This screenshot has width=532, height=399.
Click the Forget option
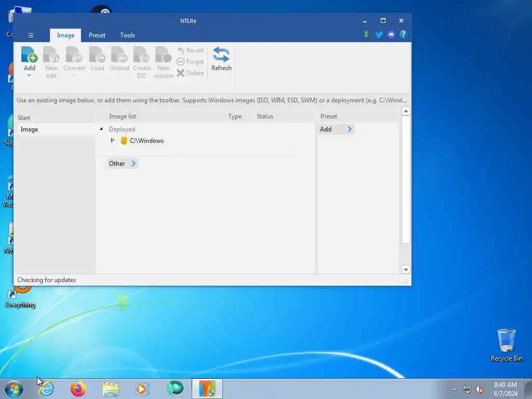[x=190, y=62]
